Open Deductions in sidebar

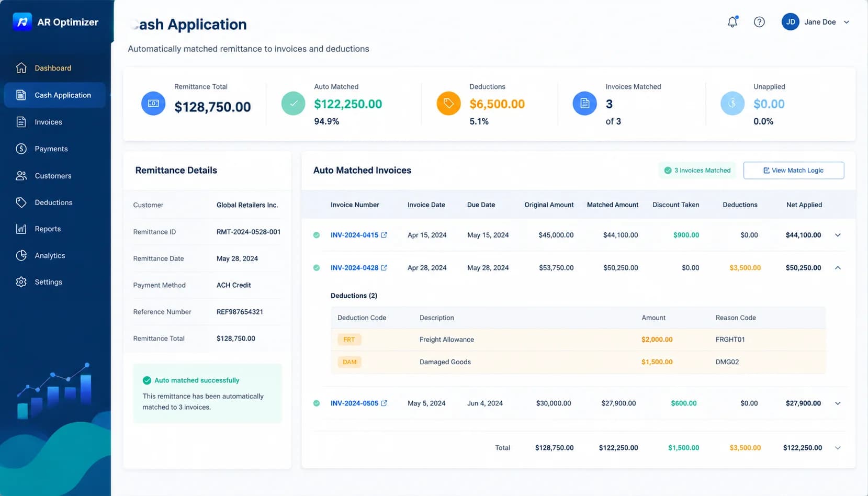tap(54, 202)
